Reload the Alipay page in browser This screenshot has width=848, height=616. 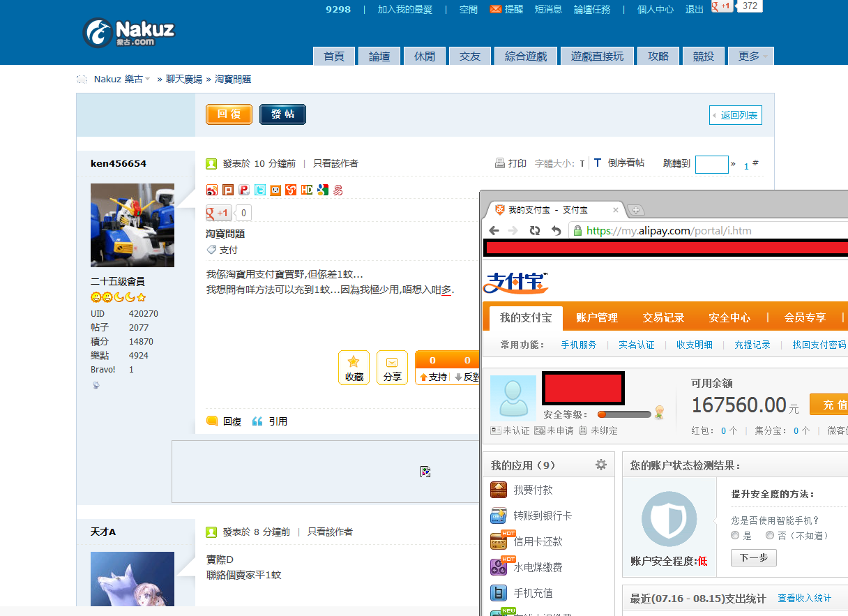tap(535, 231)
